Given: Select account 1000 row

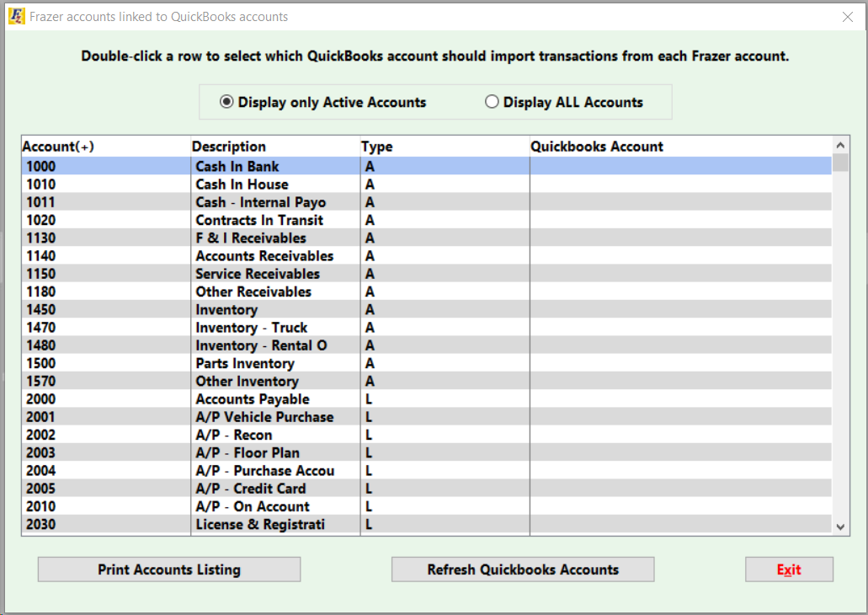Looking at the screenshot, I should (427, 166).
